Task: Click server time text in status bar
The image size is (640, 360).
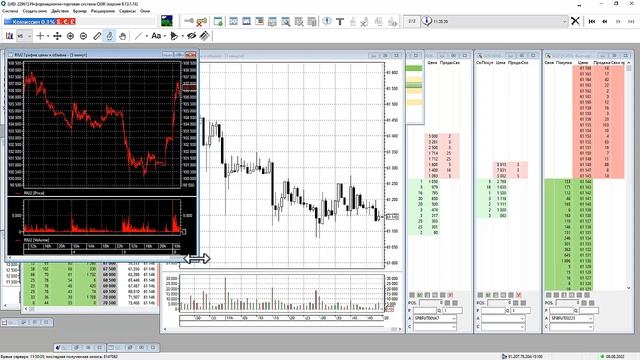Action: [x=59, y=356]
